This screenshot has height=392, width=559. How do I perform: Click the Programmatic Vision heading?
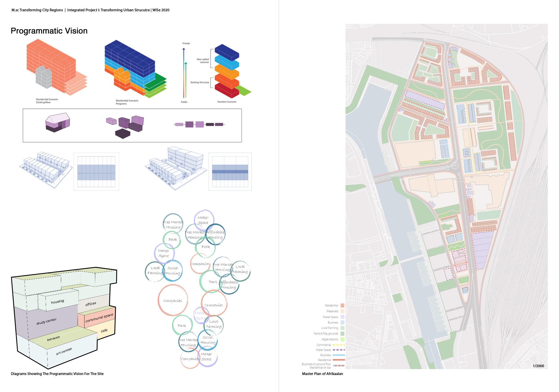pos(49,31)
